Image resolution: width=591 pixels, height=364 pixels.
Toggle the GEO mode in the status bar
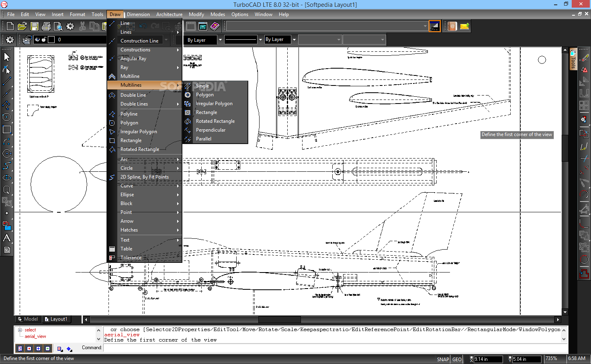click(457, 359)
